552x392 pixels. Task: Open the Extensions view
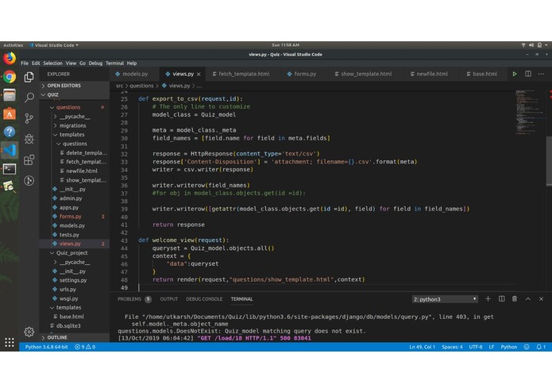29,159
